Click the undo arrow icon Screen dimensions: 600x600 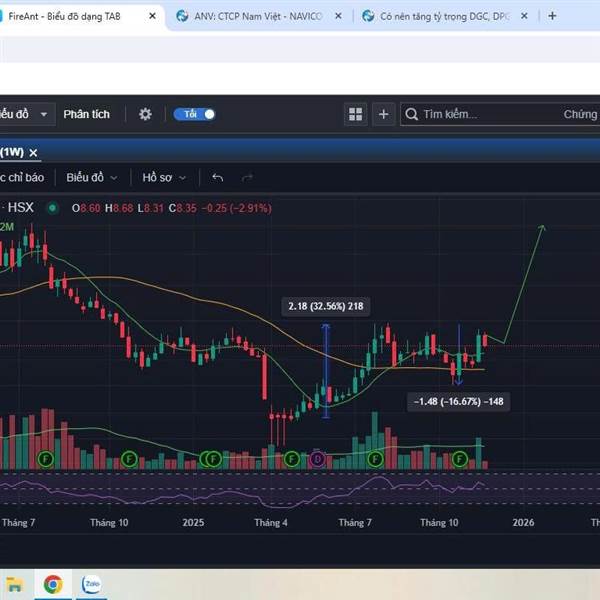(x=217, y=177)
